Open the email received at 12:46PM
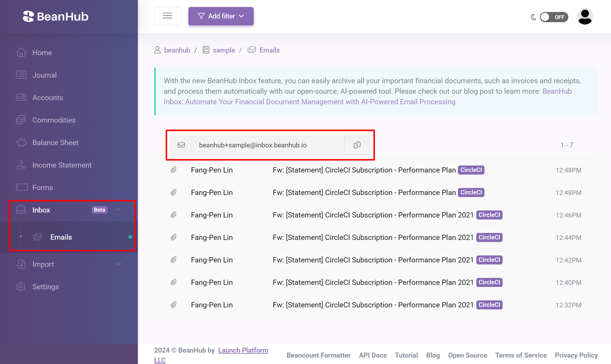The width and height of the screenshot is (611, 364). pyautogui.click(x=376, y=215)
